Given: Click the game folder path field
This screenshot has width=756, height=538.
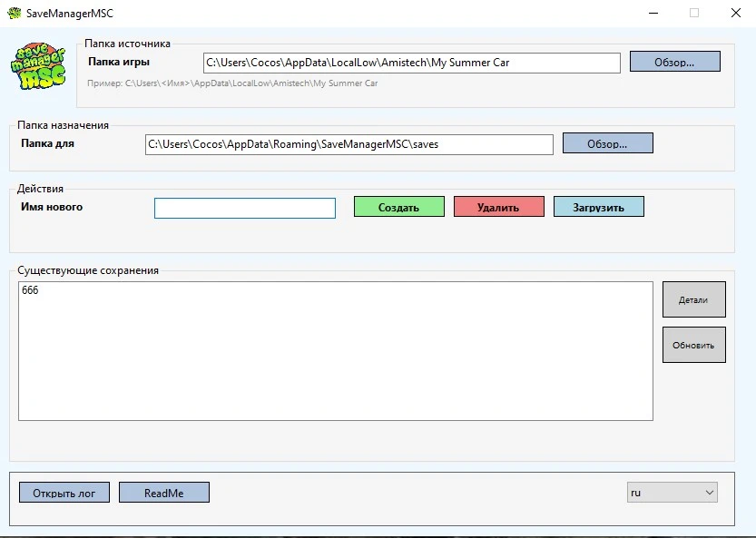Looking at the screenshot, I should (412, 64).
